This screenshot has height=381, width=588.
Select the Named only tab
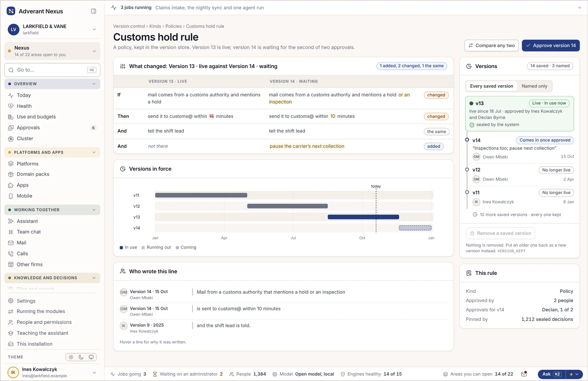pyautogui.click(x=534, y=86)
